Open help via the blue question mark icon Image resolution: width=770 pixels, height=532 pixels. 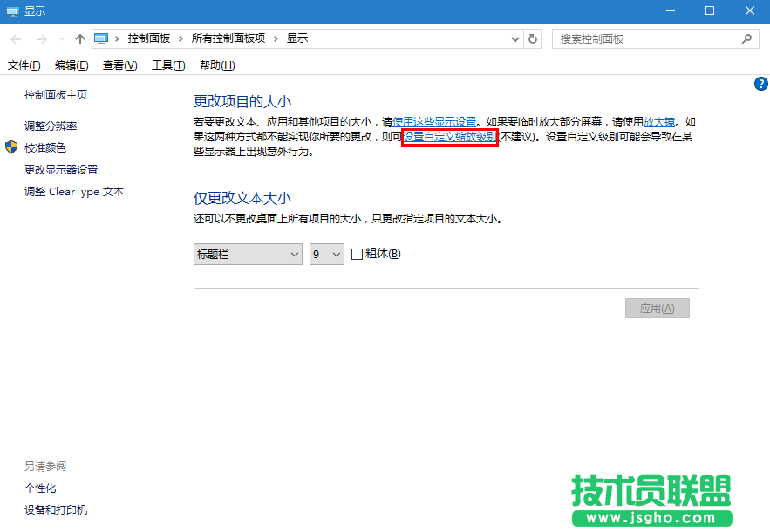click(760, 83)
